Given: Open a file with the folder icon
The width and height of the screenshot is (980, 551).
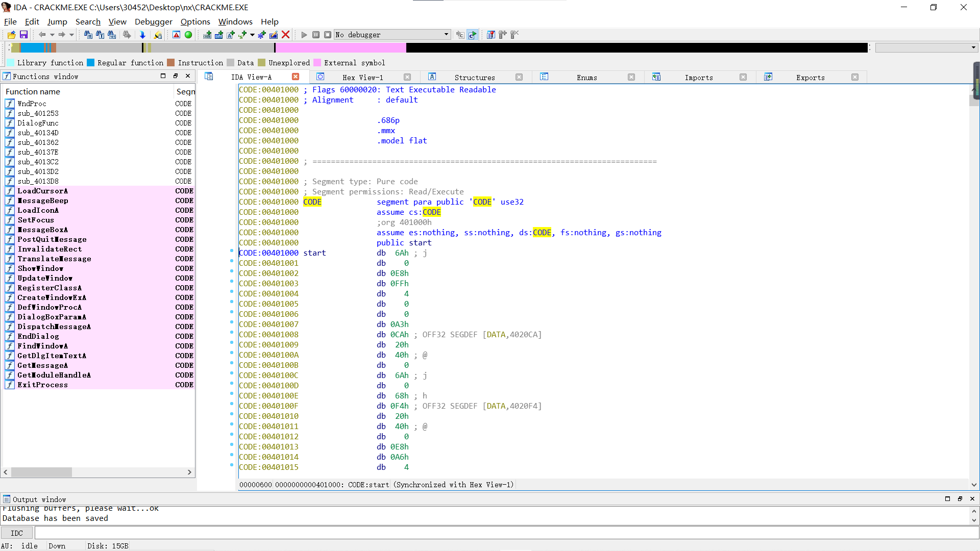Looking at the screenshot, I should (x=11, y=35).
